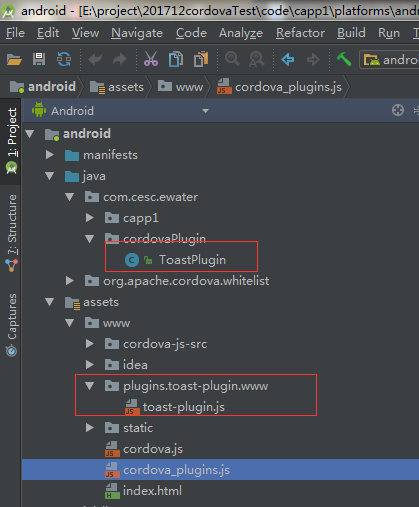Click the assets breadcrumb
The image size is (419, 507).
point(117,87)
